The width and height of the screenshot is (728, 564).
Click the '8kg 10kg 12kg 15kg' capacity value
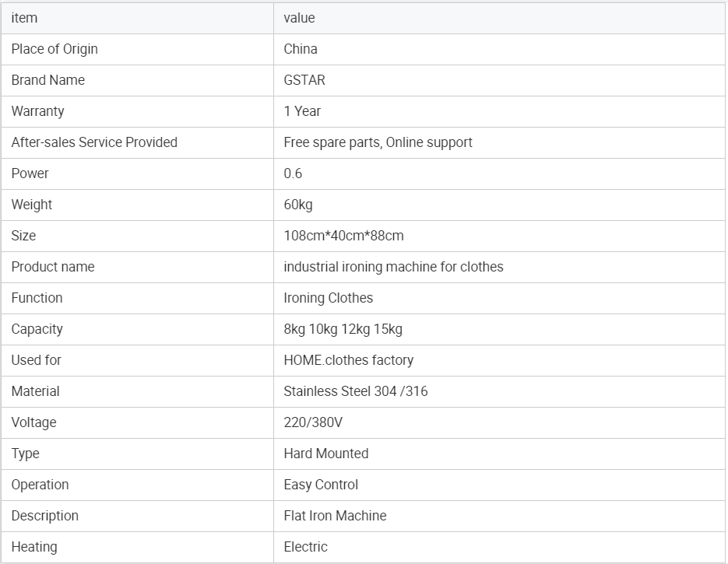pos(343,329)
